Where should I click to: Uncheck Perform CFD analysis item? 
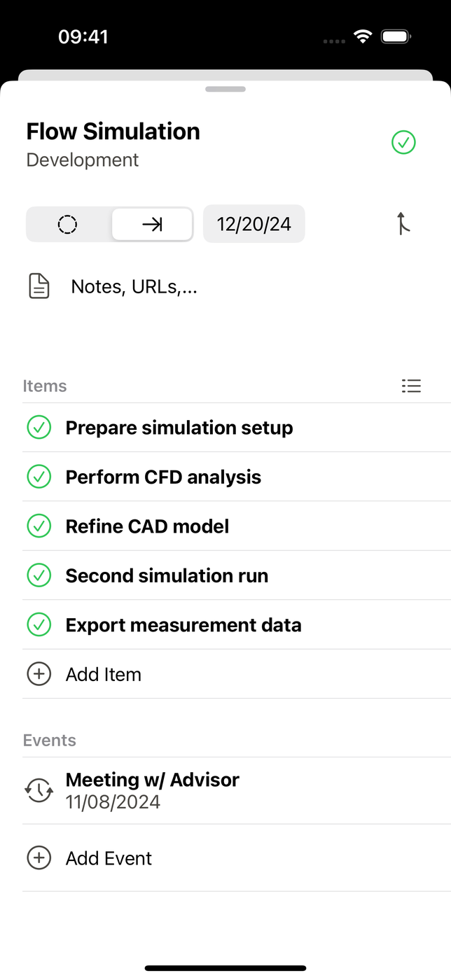39,477
